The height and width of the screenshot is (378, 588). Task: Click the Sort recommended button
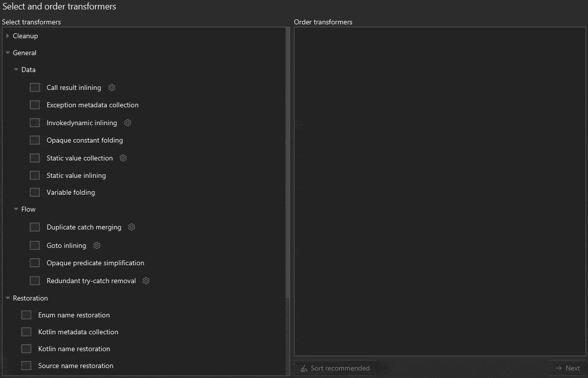coord(335,368)
